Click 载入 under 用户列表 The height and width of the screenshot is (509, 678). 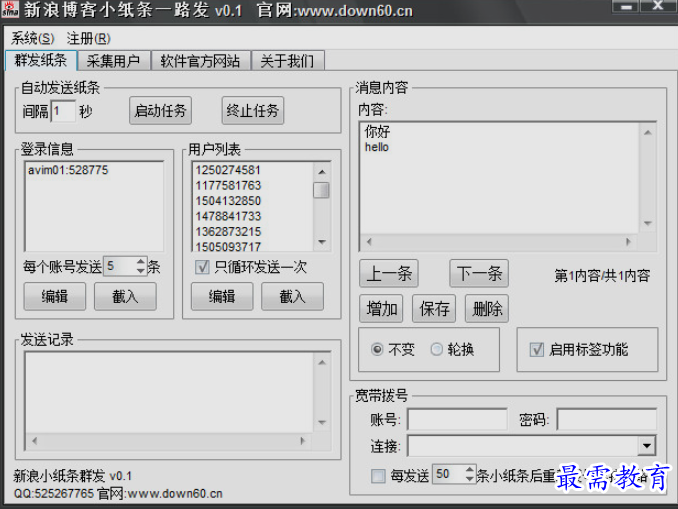(x=292, y=297)
